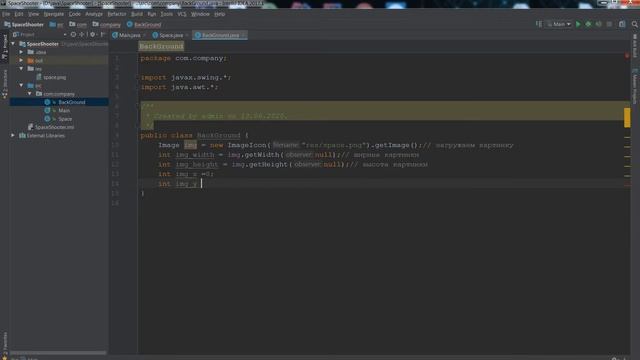Screen dimensions: 640x360
Task: Open Project panel gear settings
Action: pyautogui.click(x=92, y=35)
